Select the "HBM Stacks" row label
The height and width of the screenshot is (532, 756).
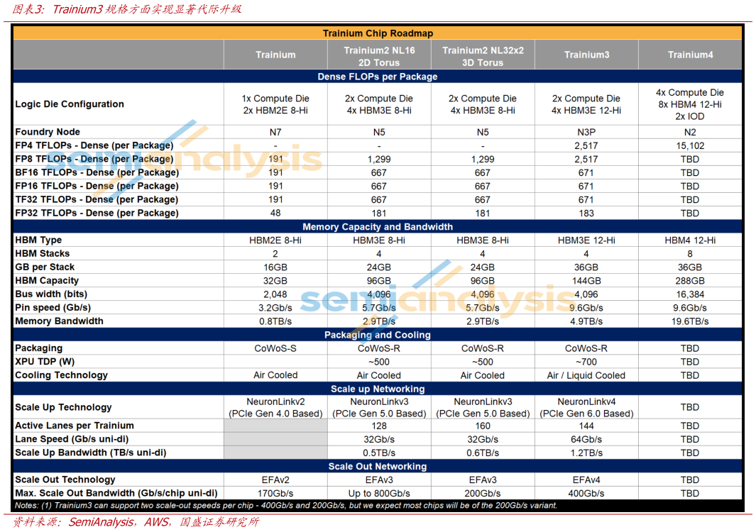tap(42, 253)
